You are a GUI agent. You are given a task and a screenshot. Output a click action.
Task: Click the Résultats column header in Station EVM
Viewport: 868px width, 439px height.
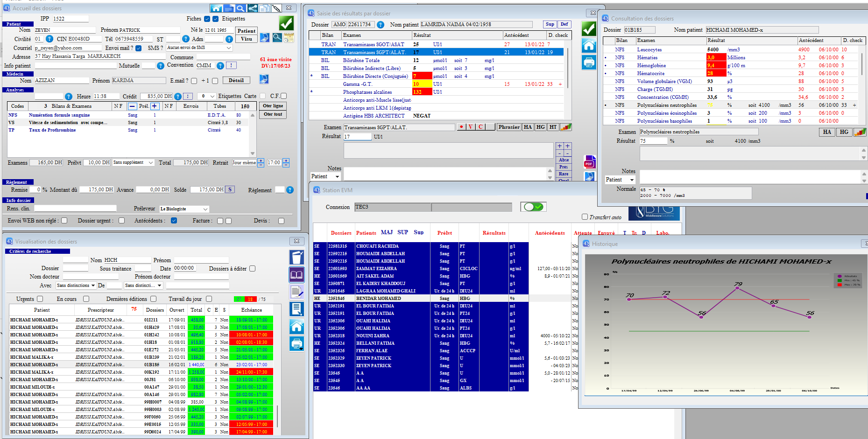pos(494,233)
